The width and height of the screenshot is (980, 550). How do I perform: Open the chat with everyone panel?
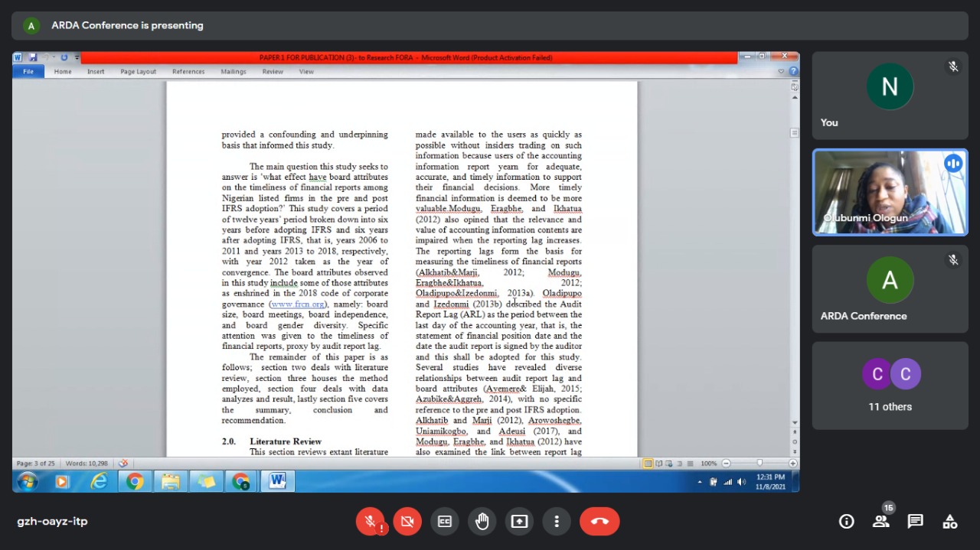[x=916, y=522]
